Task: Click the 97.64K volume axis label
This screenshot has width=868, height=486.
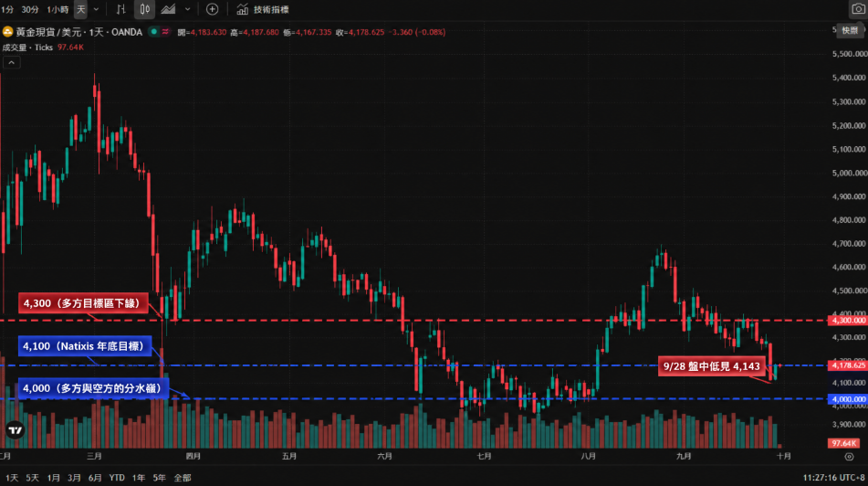Action: [843, 443]
